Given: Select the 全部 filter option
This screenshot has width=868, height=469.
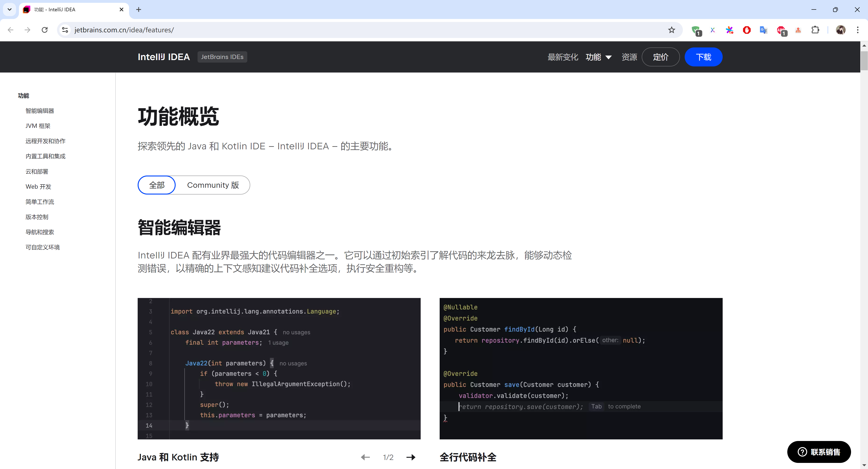Looking at the screenshot, I should pos(157,185).
